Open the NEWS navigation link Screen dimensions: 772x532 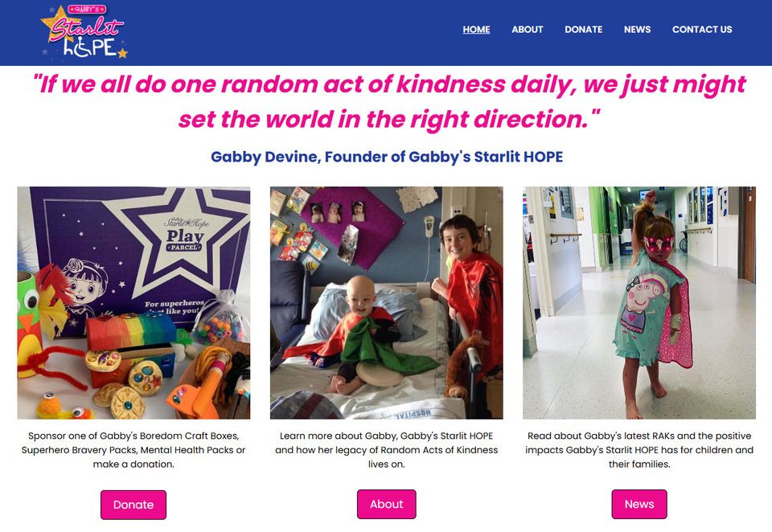pyautogui.click(x=637, y=30)
